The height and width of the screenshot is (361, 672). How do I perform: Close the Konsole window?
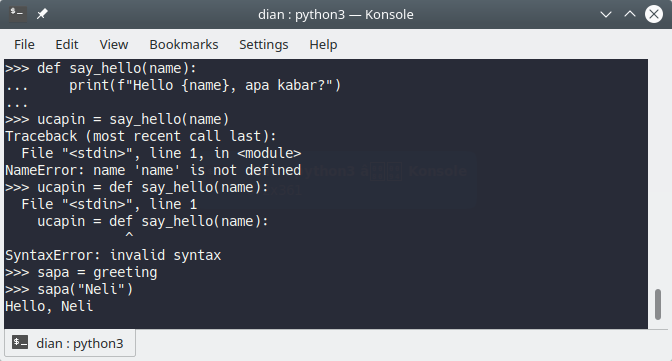click(x=654, y=14)
